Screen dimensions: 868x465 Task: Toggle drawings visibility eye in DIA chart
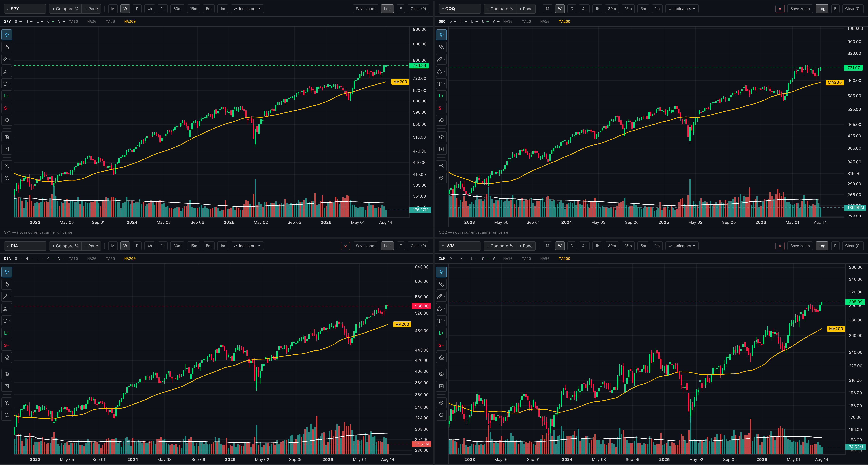click(7, 374)
